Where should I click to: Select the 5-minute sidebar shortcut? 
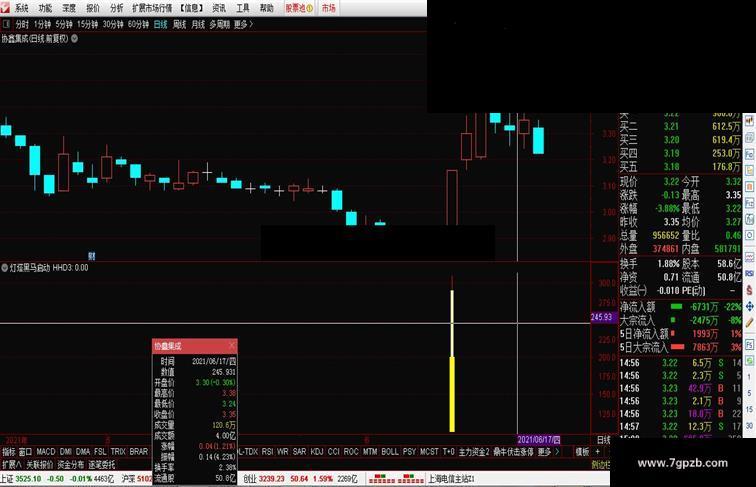click(749, 393)
